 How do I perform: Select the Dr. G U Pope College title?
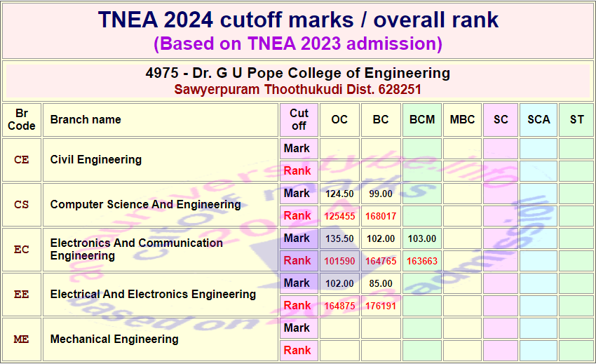[x=298, y=73]
